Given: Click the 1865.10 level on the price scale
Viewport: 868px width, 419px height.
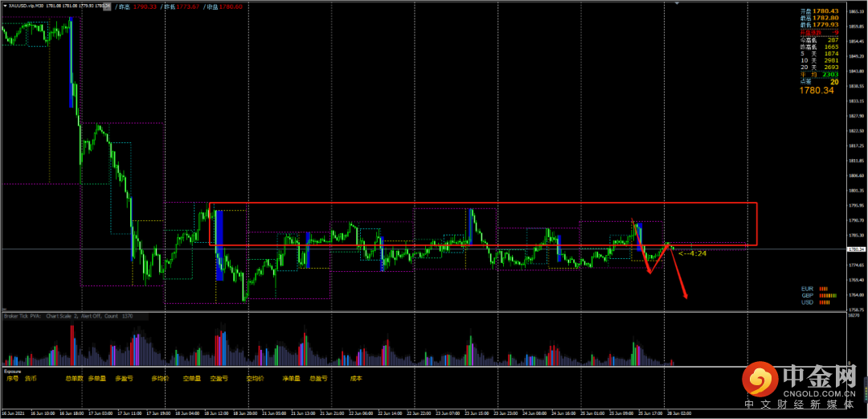Looking at the screenshot, I should pos(857,11).
